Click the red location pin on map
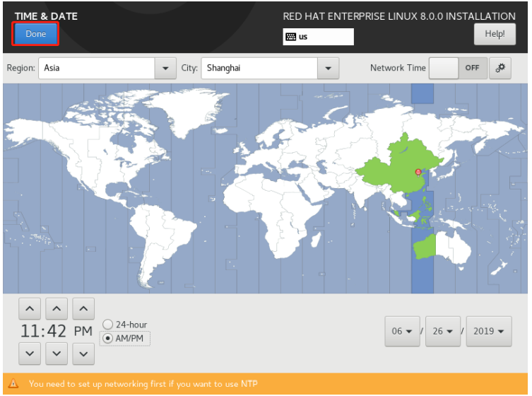 (x=418, y=173)
